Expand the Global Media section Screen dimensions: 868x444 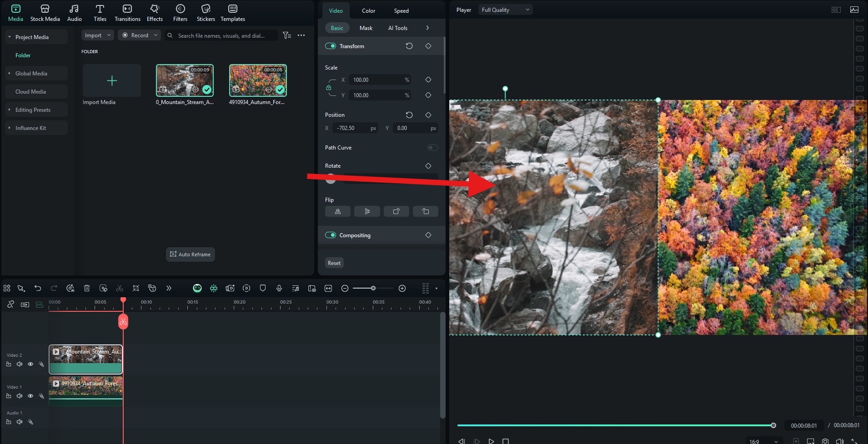pos(10,73)
